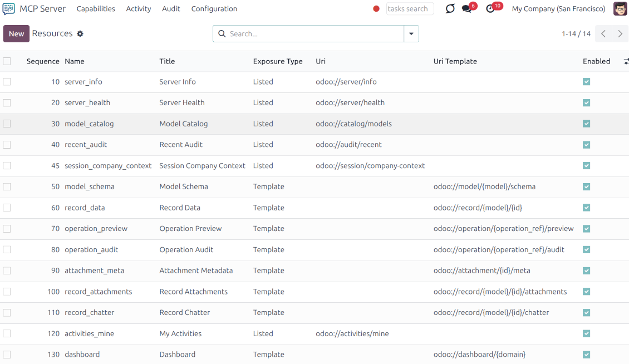Click the New button
Image resolution: width=629 pixels, height=364 pixels.
pos(16,33)
